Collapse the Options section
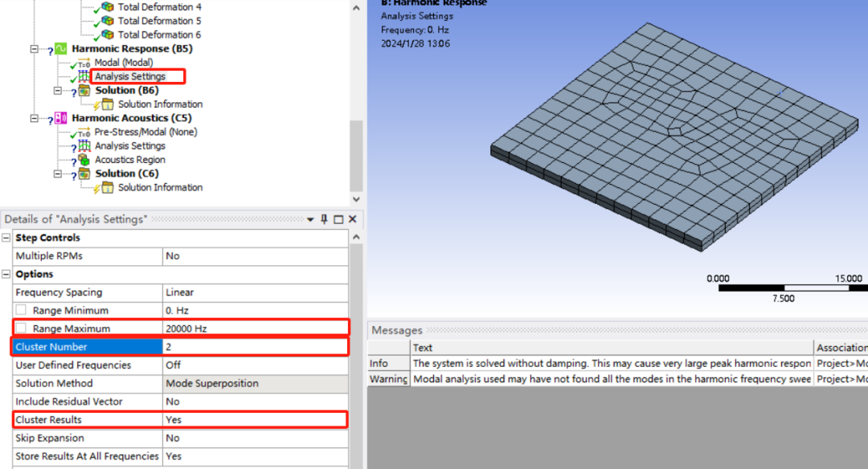Viewport: 868px width, 469px height. [6, 275]
